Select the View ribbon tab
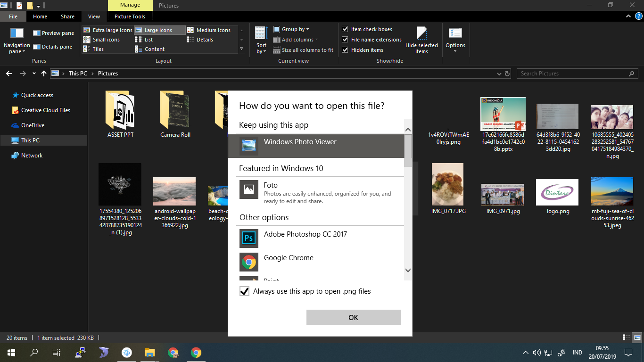 point(94,16)
